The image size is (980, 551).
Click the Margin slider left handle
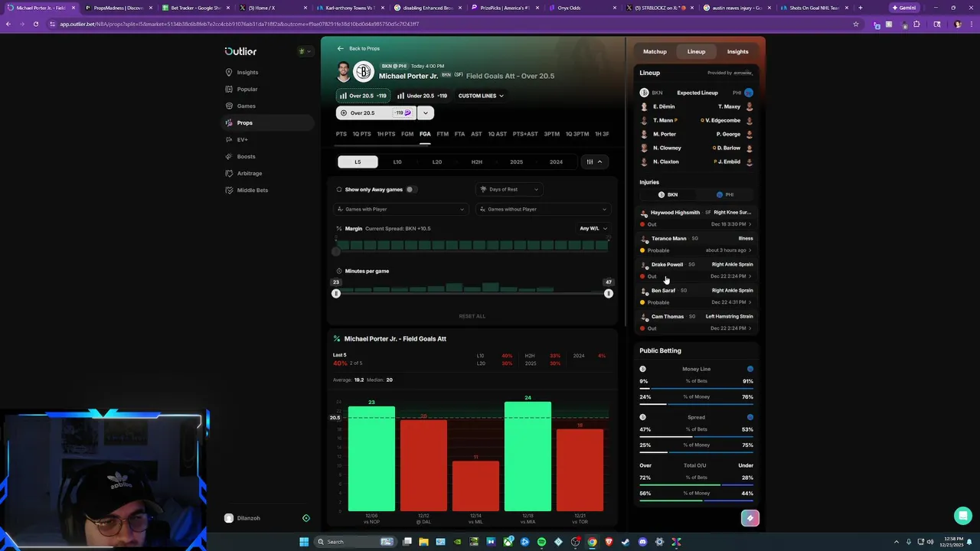[335, 251]
